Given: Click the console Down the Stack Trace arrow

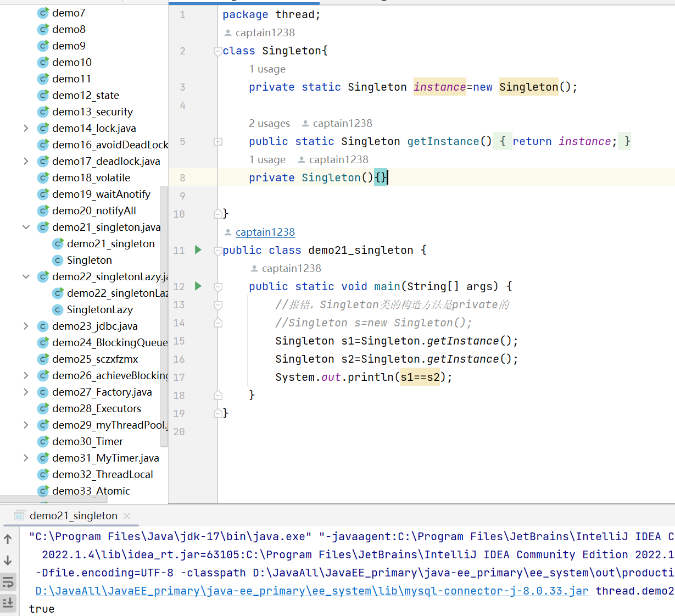Looking at the screenshot, I should click(8, 560).
